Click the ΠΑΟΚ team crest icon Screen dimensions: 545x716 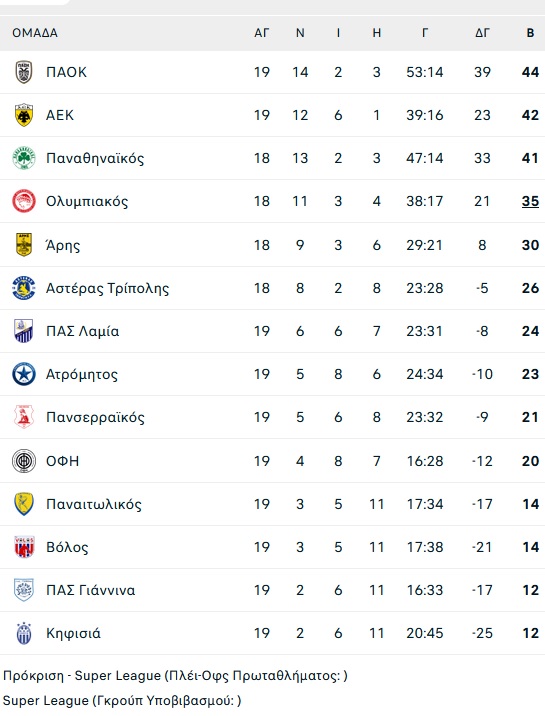click(24, 72)
